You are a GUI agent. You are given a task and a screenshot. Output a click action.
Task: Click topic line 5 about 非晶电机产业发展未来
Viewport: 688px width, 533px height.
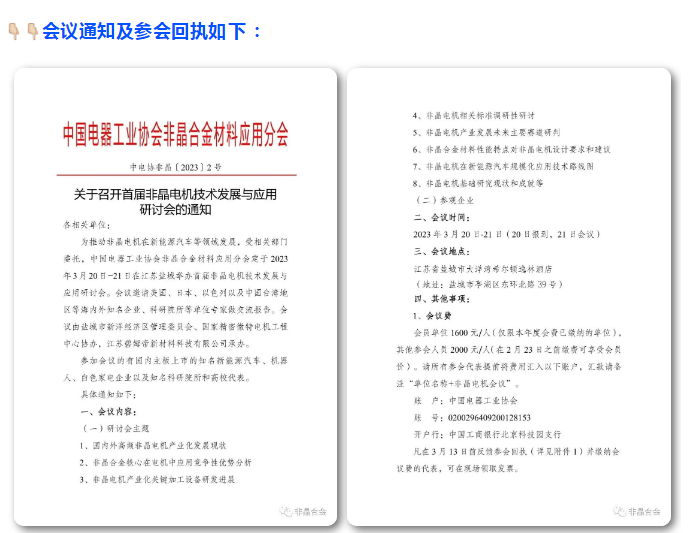coord(486,132)
